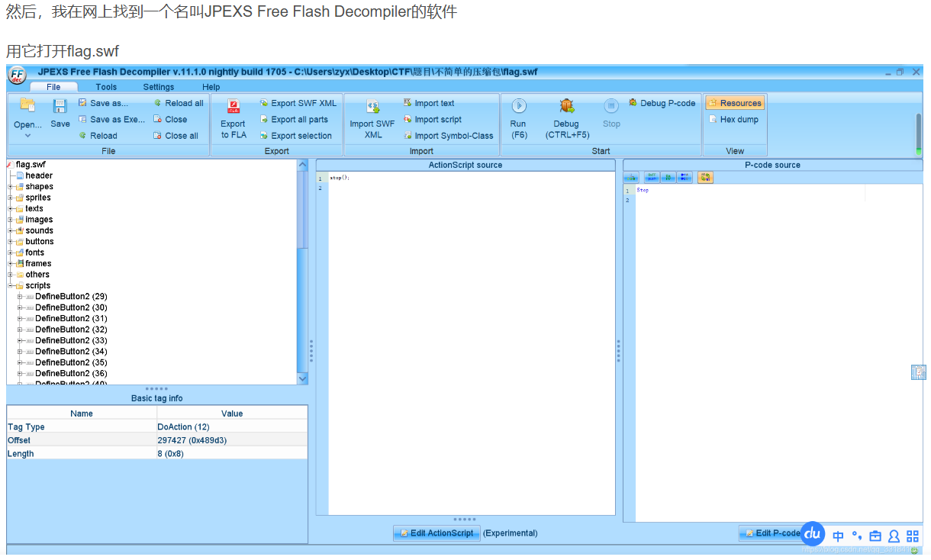Screen dimensions: 931x560
Task: Expand the texts folder
Action: (11, 208)
